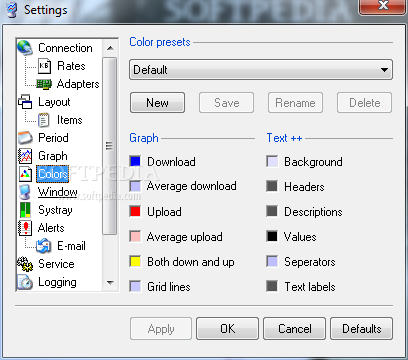Click the Period calendar icon
The image size is (408, 360).
[x=25, y=138]
